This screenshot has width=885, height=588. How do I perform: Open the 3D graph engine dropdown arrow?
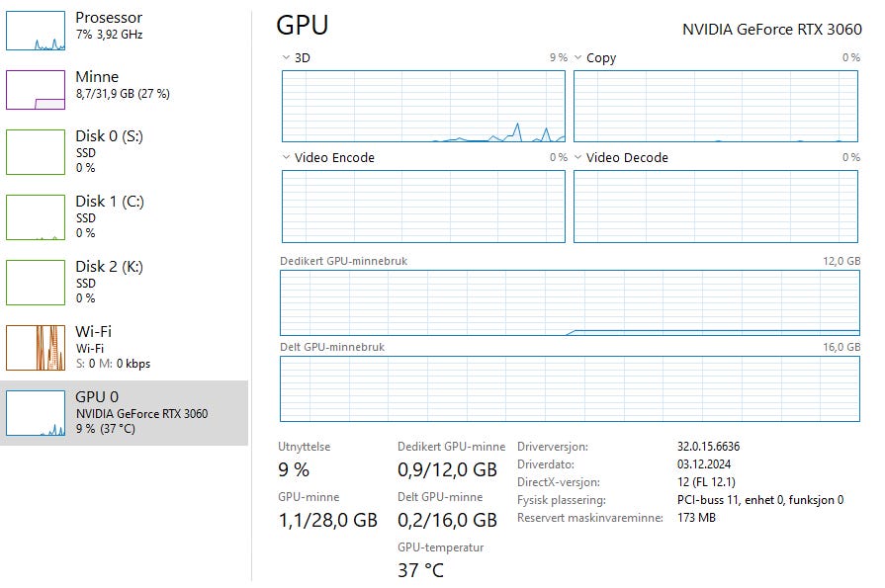pos(286,58)
